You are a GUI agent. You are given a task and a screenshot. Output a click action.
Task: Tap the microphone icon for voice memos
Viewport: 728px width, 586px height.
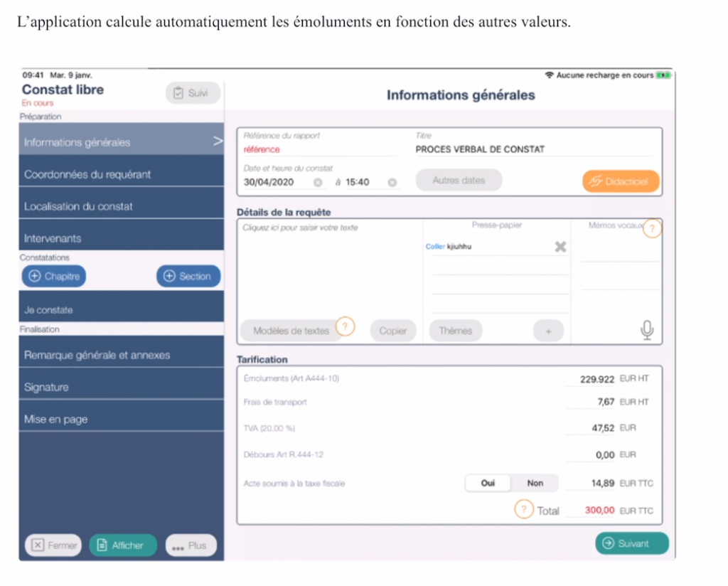pyautogui.click(x=646, y=330)
